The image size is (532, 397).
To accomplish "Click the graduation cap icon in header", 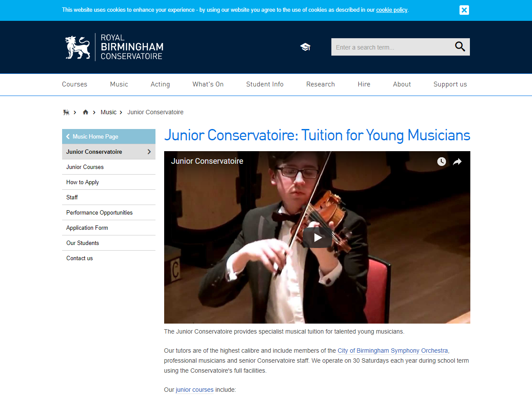I will (305, 47).
